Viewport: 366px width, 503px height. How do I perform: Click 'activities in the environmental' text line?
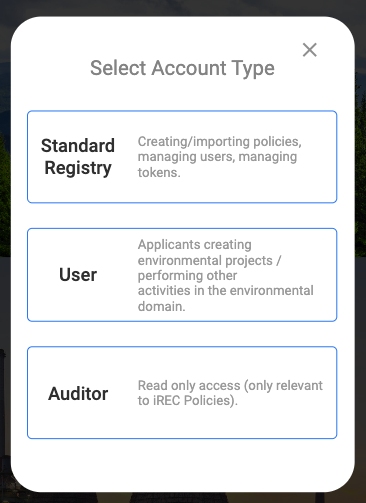226,290
